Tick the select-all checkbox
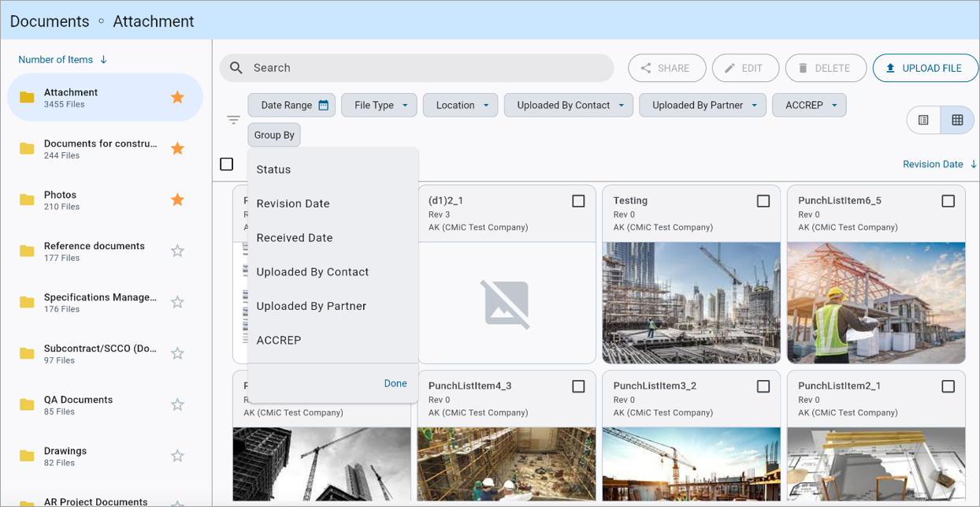980x507 pixels. click(227, 164)
